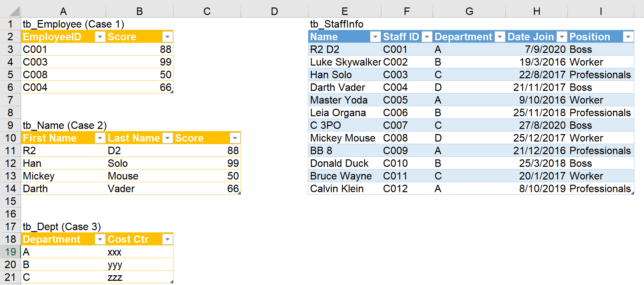
Task: Expand the First Name filter dropdown
Action: (x=100, y=138)
